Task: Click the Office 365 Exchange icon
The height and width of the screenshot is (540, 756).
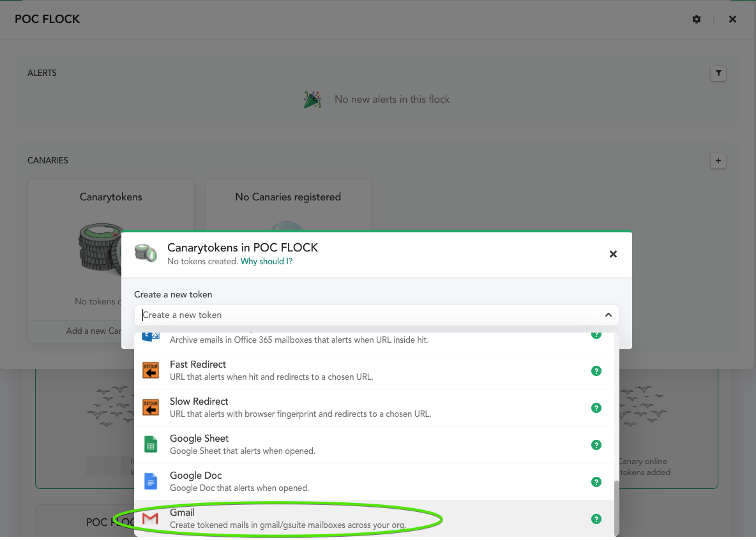Action: [151, 336]
